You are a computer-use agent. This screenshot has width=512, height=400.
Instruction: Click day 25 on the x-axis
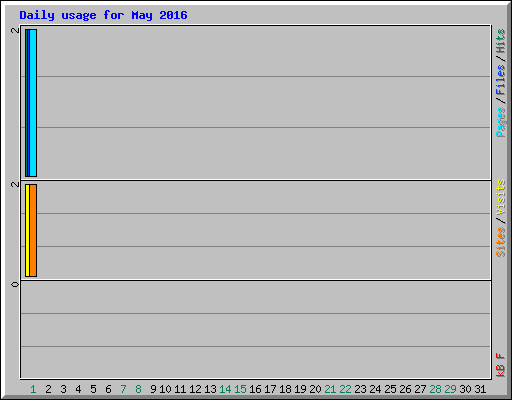point(390,389)
